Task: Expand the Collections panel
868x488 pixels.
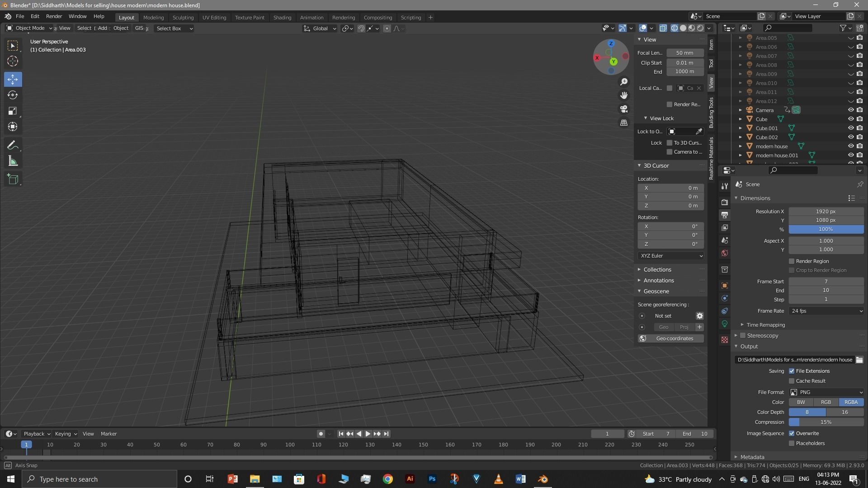Action: 657,270
